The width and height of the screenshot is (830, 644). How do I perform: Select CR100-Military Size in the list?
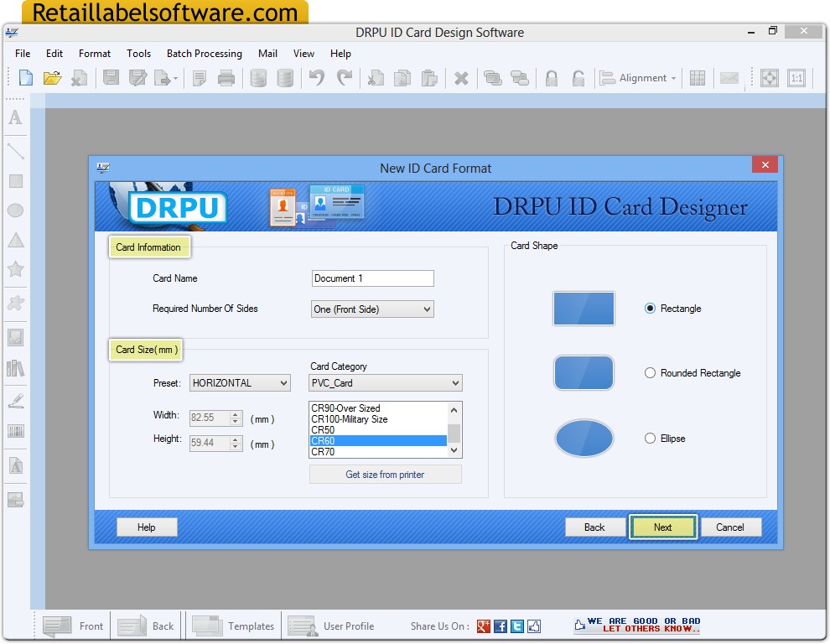(378, 419)
